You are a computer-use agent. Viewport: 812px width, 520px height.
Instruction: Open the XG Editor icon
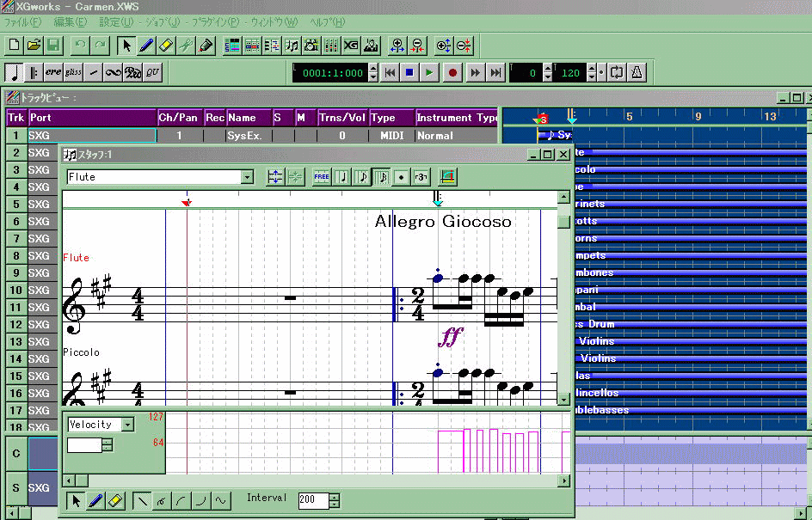tap(351, 46)
